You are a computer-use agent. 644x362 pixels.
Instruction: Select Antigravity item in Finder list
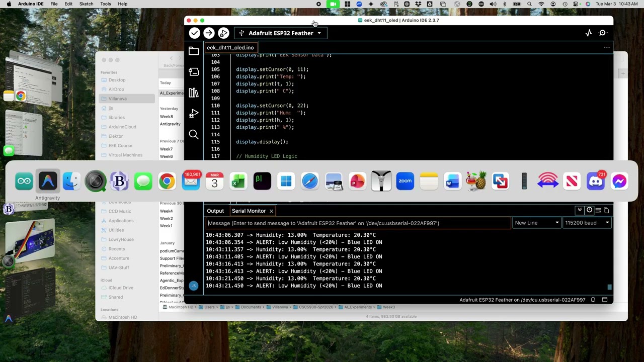pyautogui.click(x=170, y=124)
